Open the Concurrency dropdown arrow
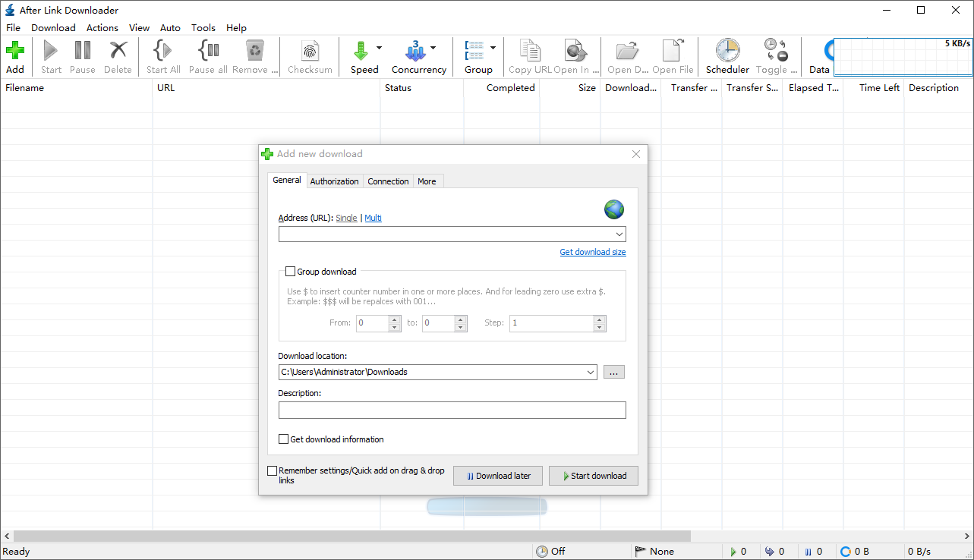 [x=433, y=48]
